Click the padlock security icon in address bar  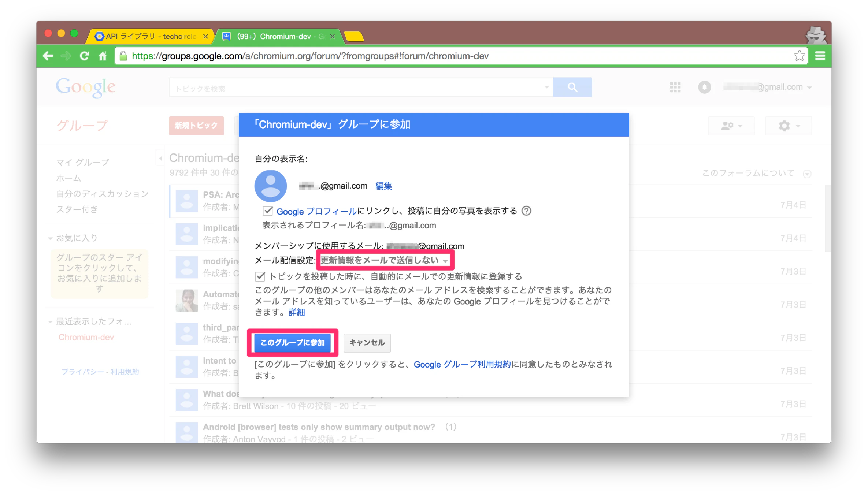coord(123,56)
